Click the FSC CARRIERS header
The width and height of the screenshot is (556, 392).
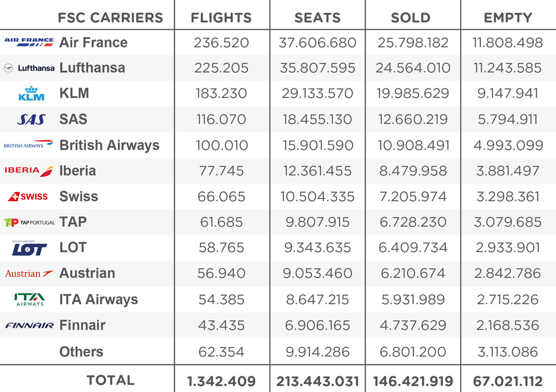[x=110, y=18]
